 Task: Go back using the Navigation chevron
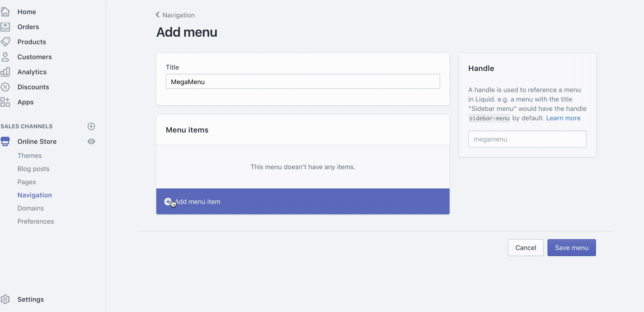[x=158, y=15]
